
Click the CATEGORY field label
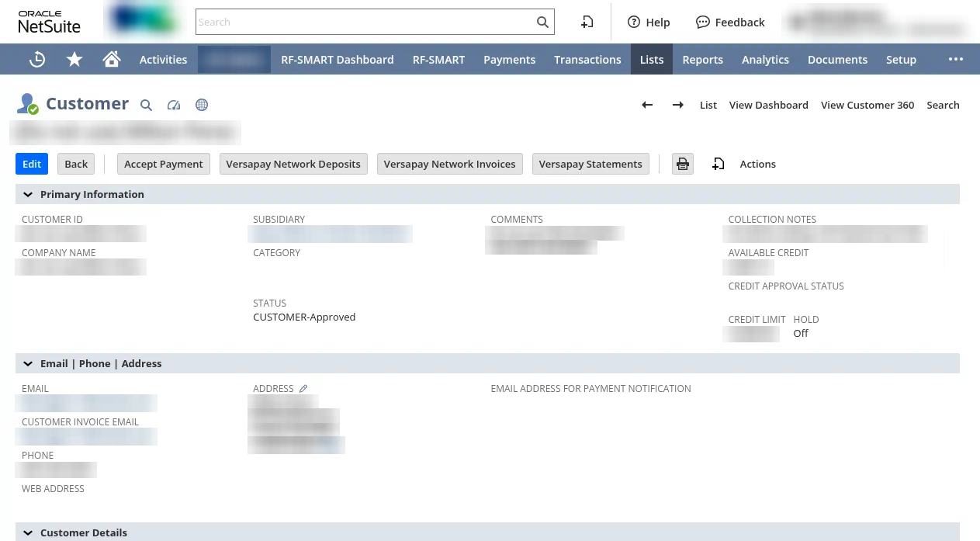(276, 252)
